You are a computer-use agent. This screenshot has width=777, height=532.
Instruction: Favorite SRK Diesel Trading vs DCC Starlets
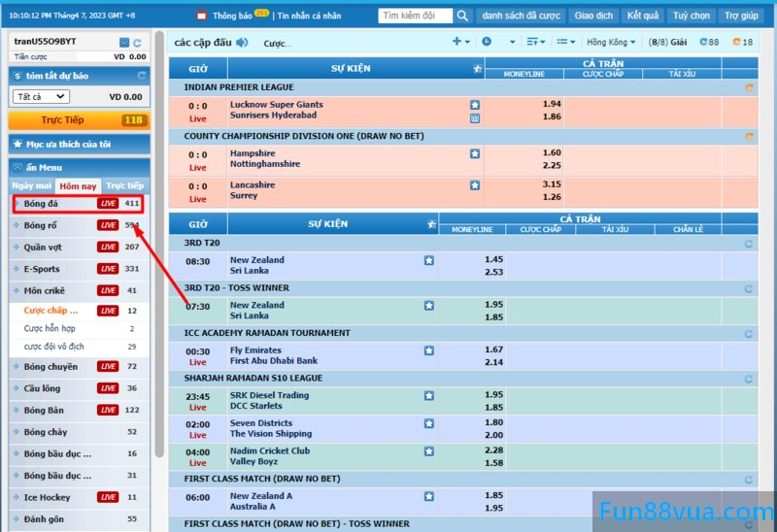[x=429, y=395]
